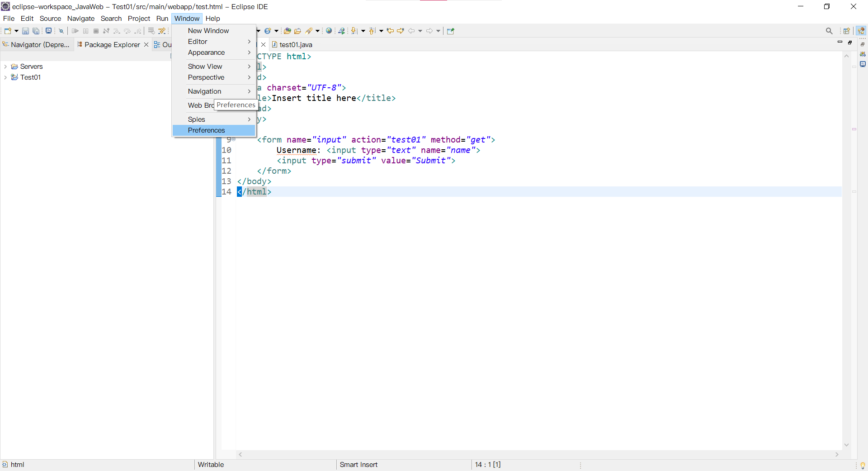This screenshot has width=868, height=471.
Task: Click the Suspend toggle icon
Action: [x=85, y=31]
